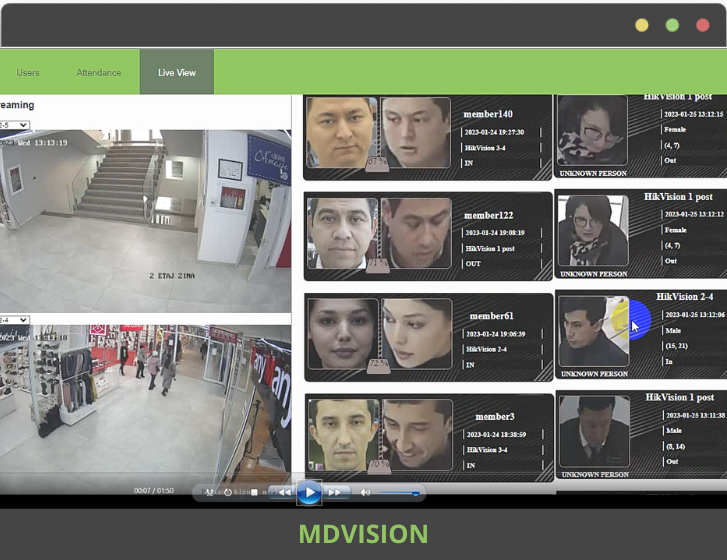Click the yellow window control dot
Viewport: 727px width, 560px height.
pos(642,25)
